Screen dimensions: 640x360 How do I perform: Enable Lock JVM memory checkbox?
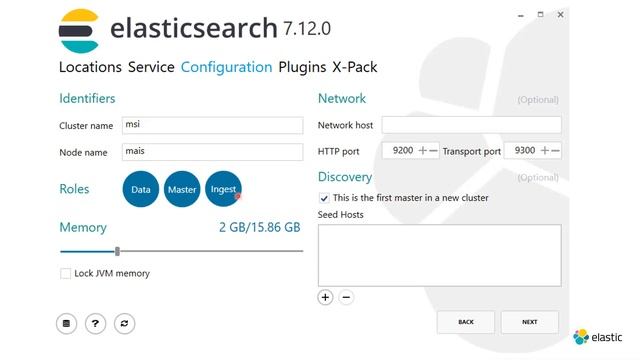tap(65, 273)
